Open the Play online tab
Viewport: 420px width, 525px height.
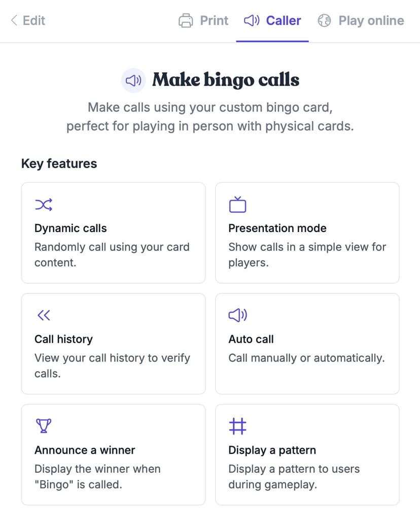[x=360, y=21]
